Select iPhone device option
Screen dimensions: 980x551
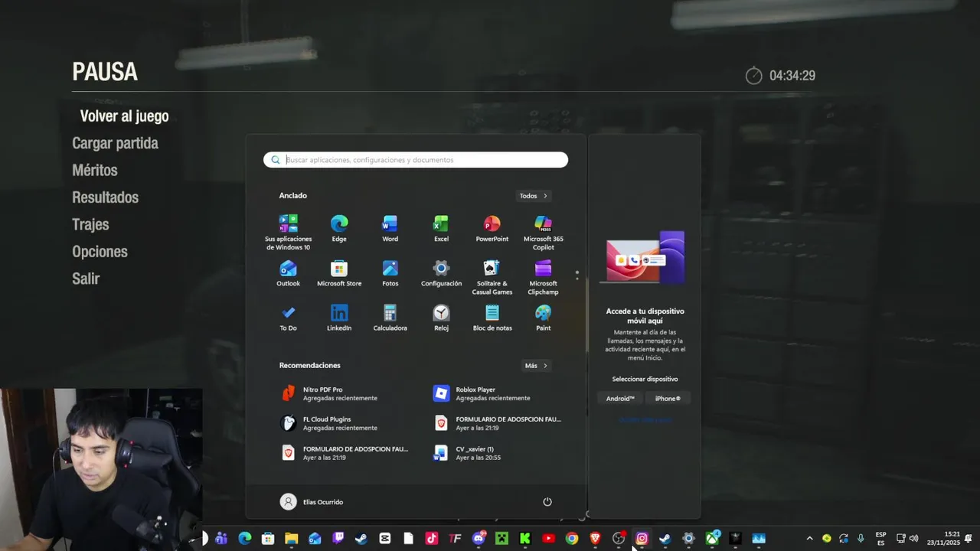pos(668,398)
